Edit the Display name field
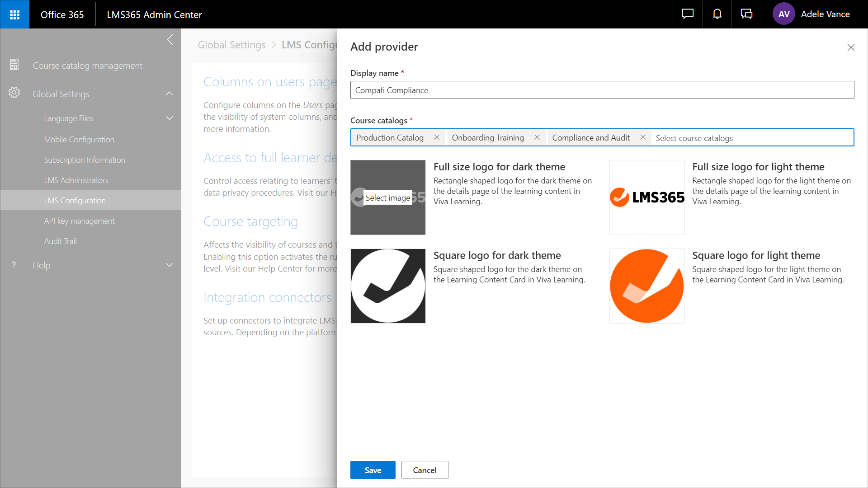 [x=602, y=90]
